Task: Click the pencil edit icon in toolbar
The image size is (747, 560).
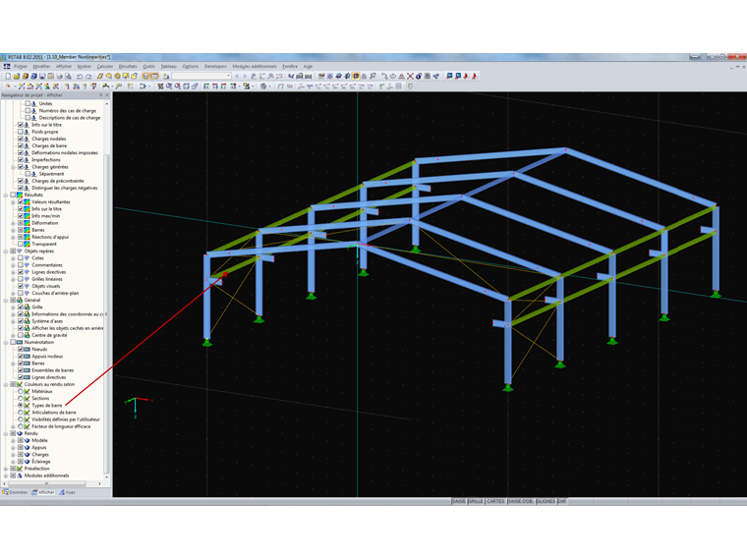Action: (x=100, y=77)
